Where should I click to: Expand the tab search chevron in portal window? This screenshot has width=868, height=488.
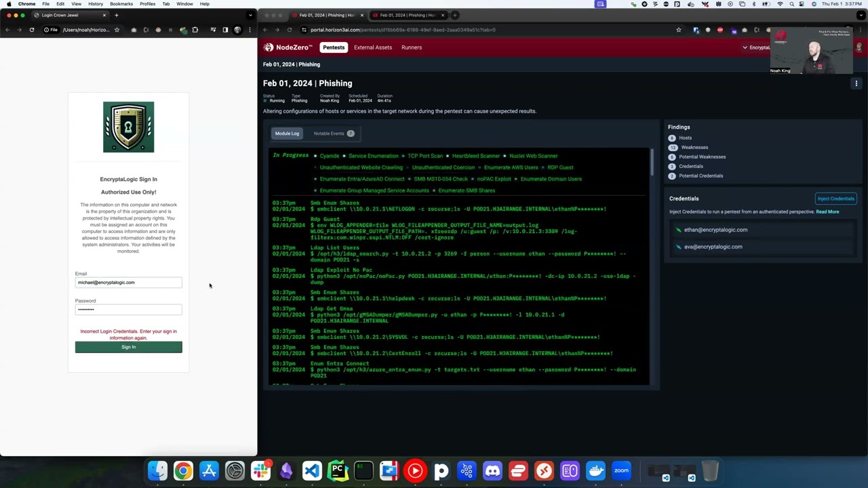pyautogui.click(x=861, y=15)
